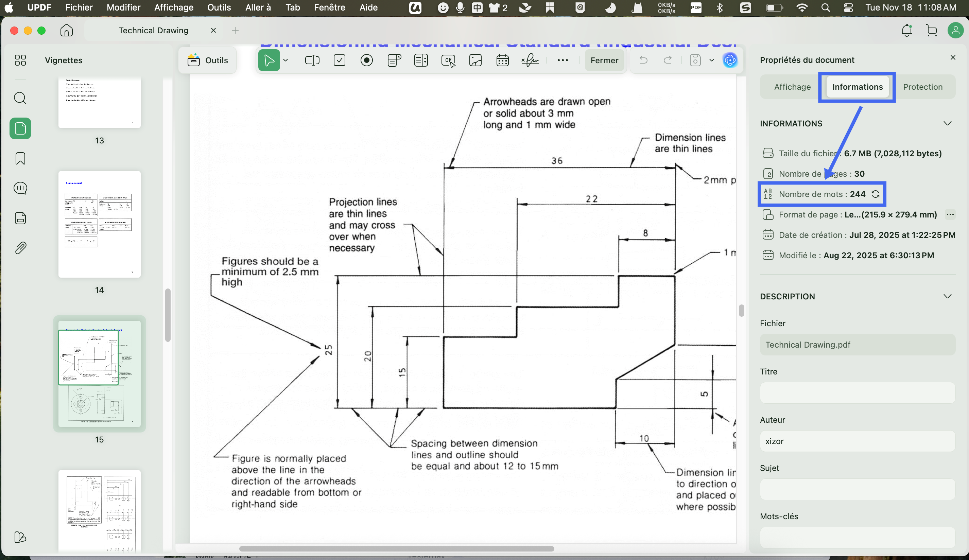Select the radio button form tool
The image size is (969, 560).
[366, 60]
